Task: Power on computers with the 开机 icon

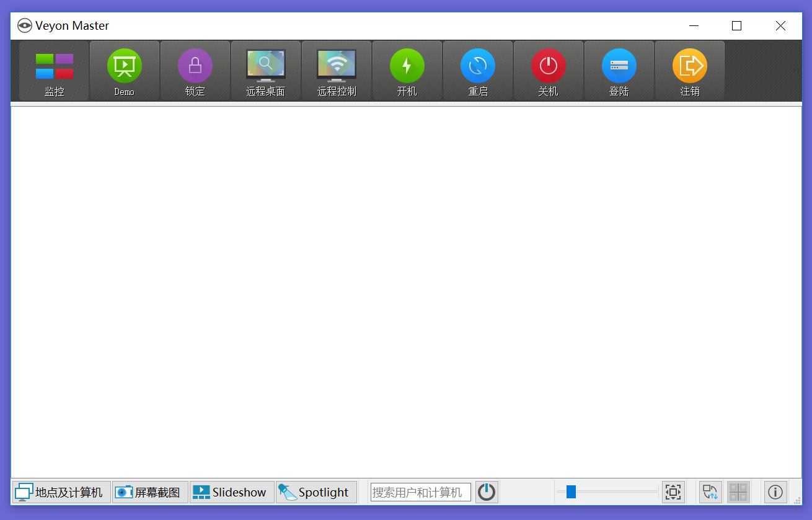Action: [x=407, y=71]
